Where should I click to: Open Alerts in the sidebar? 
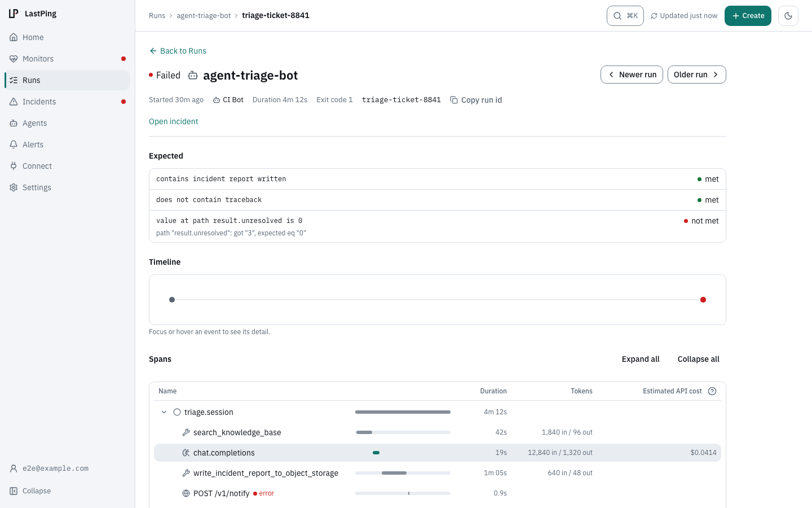click(x=67, y=144)
